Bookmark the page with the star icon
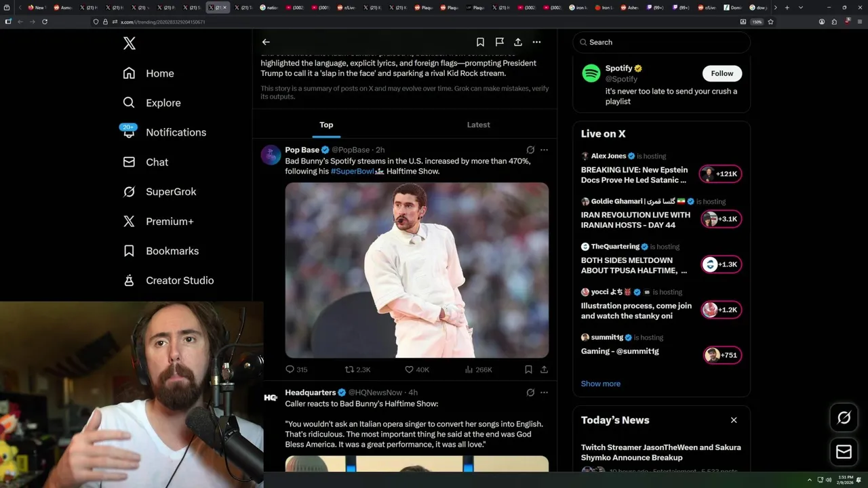 770,22
